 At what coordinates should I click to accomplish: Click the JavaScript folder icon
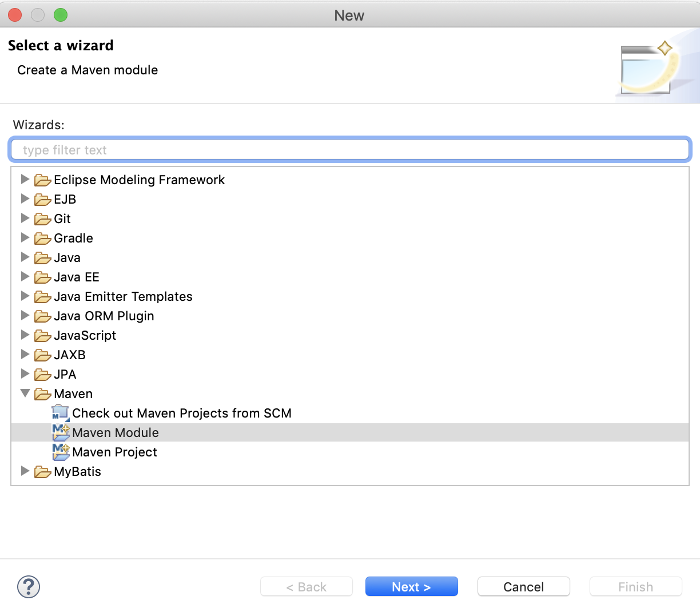point(42,336)
